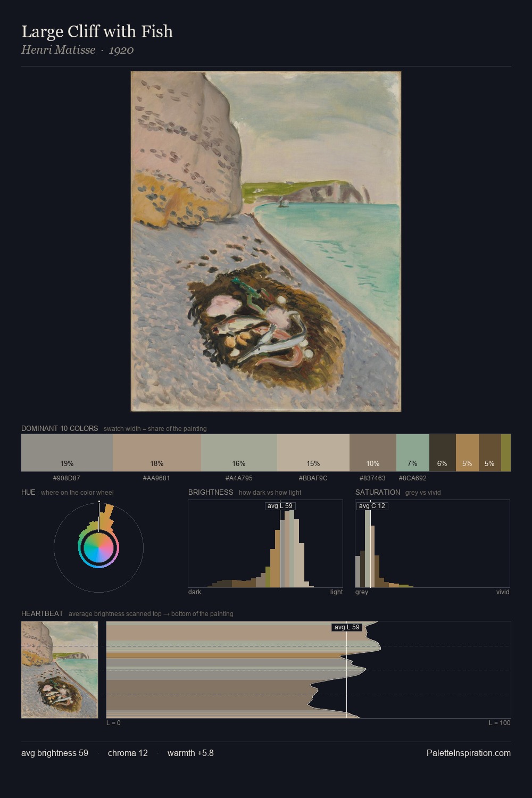Select the 15% beige swatch #BBAF9C

(x=313, y=453)
